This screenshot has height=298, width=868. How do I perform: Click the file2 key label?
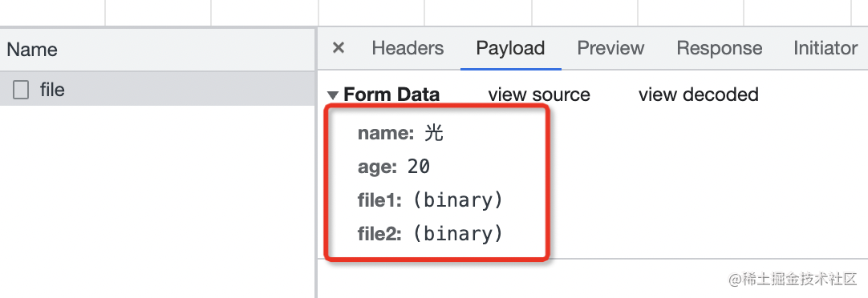[x=379, y=234]
